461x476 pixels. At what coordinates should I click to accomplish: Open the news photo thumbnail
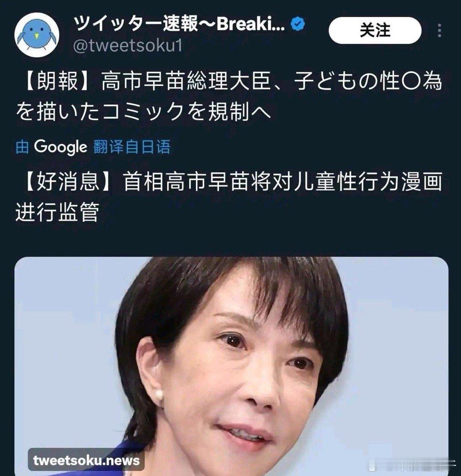[x=231, y=366]
